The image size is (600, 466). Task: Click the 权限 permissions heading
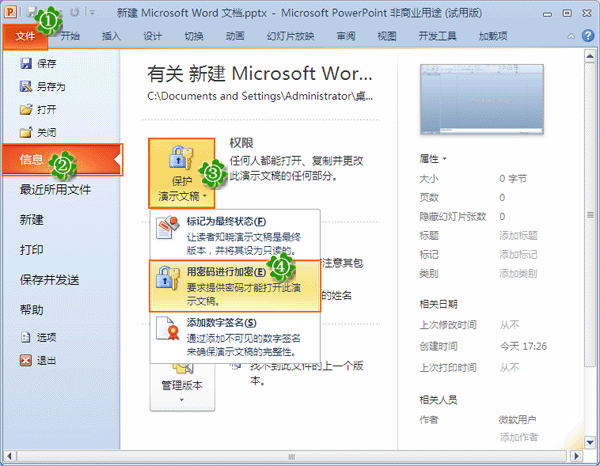241,143
